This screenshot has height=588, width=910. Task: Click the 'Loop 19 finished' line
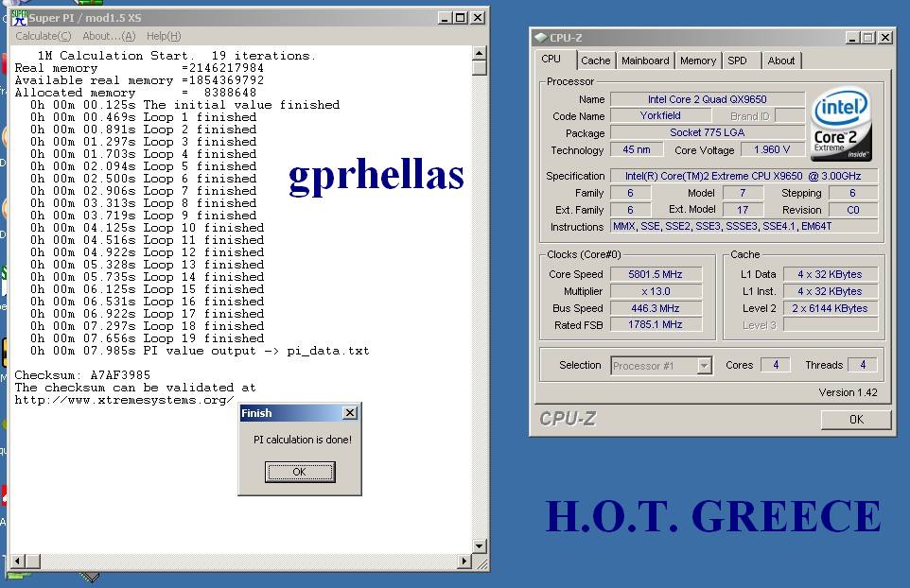click(148, 338)
